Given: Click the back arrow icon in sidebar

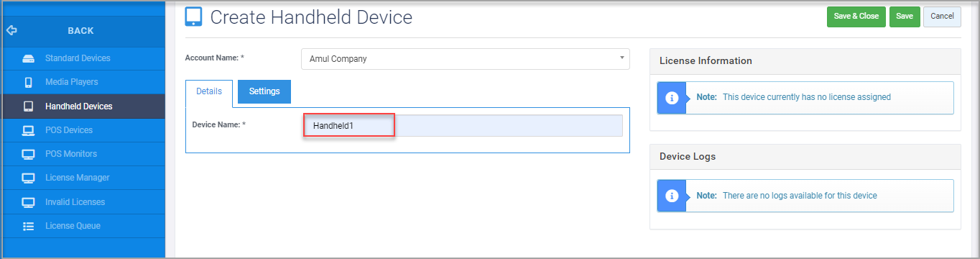Looking at the screenshot, I should [11, 31].
